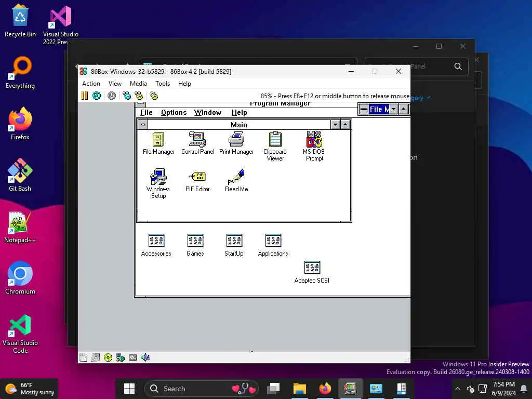Image resolution: width=532 pixels, height=399 pixels.
Task: Open Clipboard Viewer icon
Action: pos(275,147)
